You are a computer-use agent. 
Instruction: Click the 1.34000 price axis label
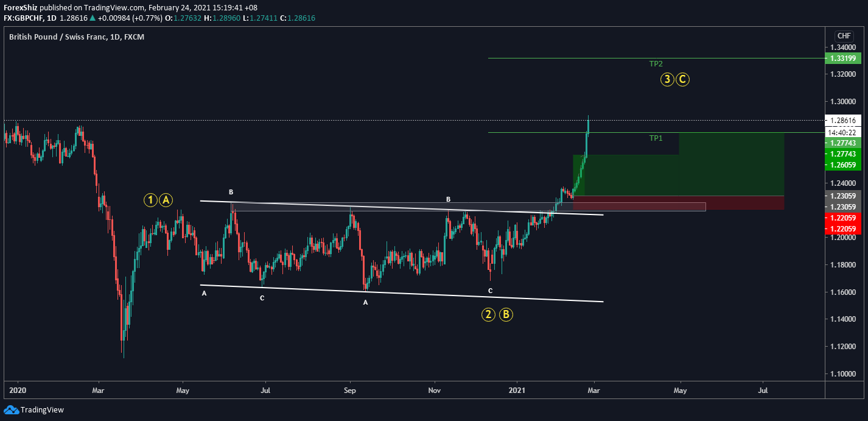[x=842, y=48]
